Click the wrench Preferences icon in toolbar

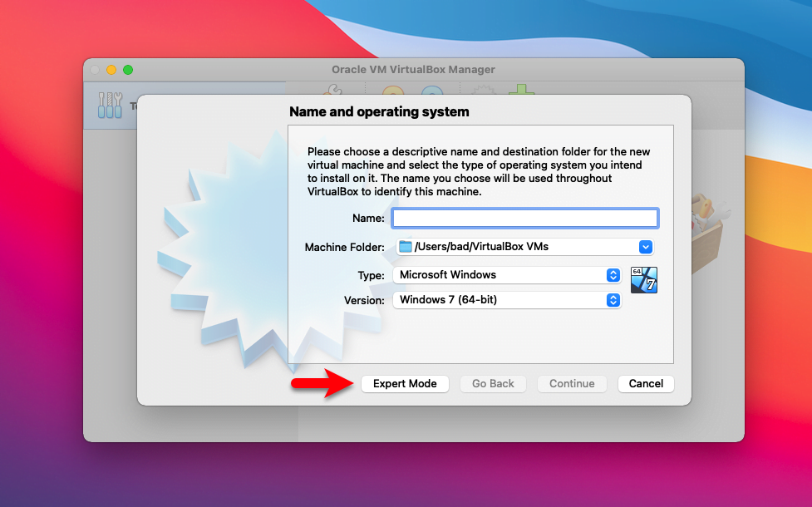point(332,90)
